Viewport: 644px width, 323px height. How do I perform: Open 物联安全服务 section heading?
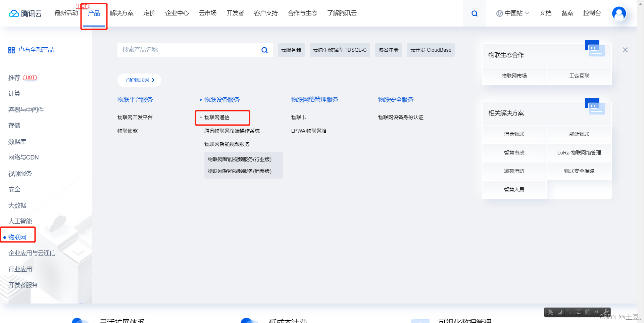pos(396,100)
